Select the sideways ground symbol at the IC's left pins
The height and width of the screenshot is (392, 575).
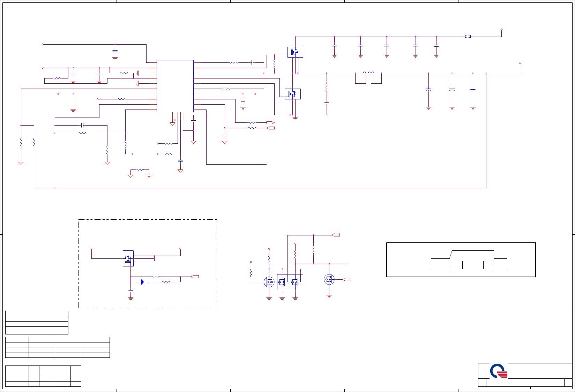(137, 73)
